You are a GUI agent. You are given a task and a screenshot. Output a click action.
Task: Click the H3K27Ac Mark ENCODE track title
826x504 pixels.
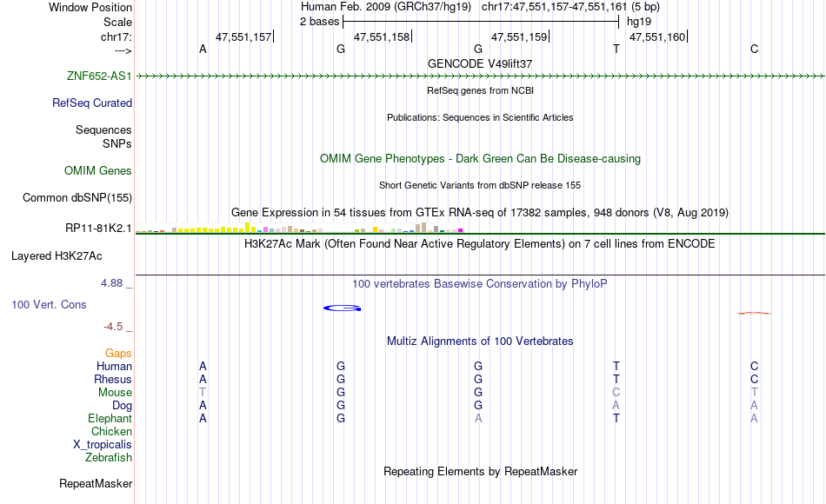(480, 244)
